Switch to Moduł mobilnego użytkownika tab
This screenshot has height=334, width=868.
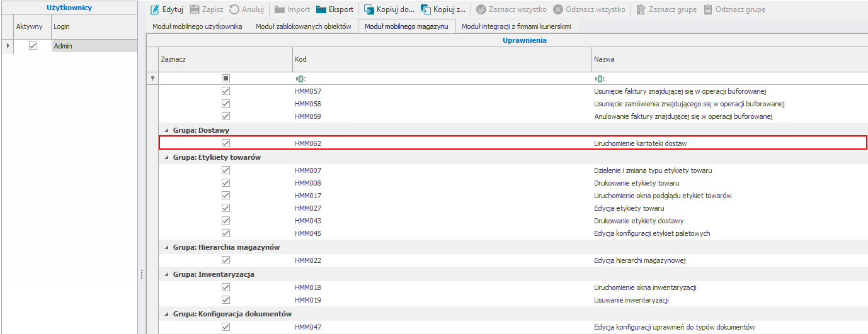pos(197,26)
